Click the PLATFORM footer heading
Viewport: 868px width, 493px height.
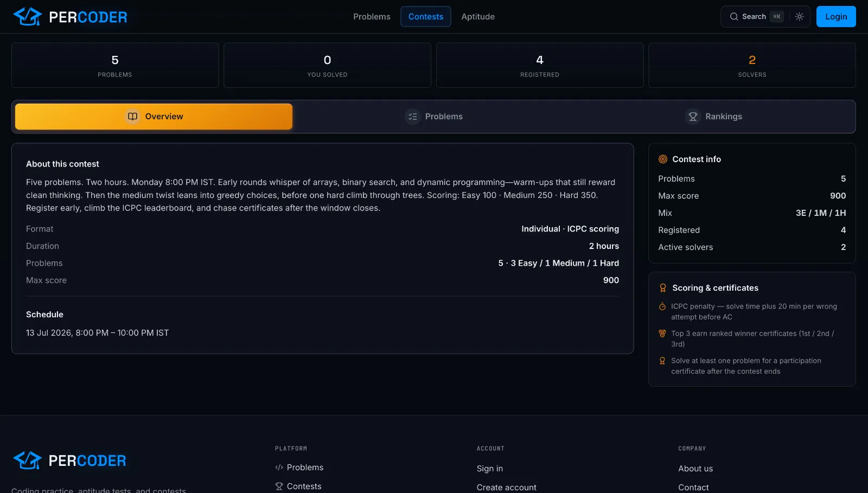tap(291, 449)
